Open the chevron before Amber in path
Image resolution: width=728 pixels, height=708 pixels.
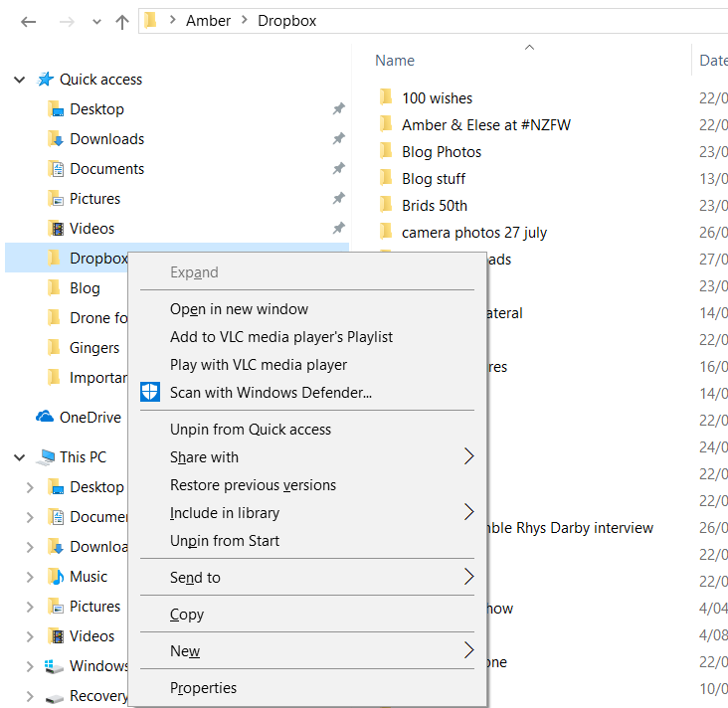(x=172, y=20)
